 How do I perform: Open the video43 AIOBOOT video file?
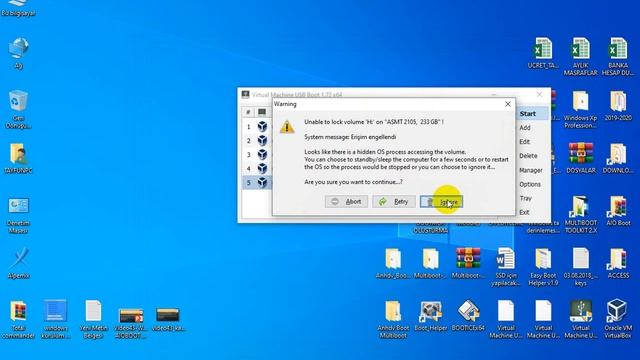point(131,324)
